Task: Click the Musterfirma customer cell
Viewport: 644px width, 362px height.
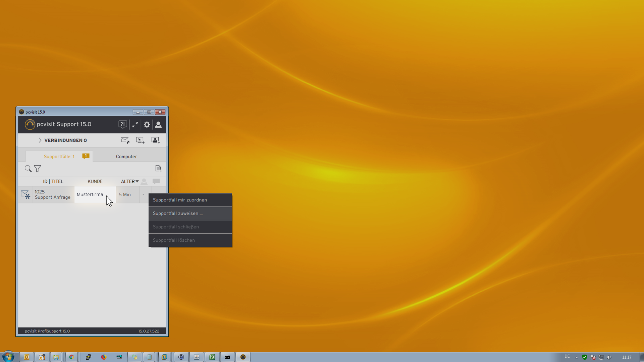Action: coord(95,195)
